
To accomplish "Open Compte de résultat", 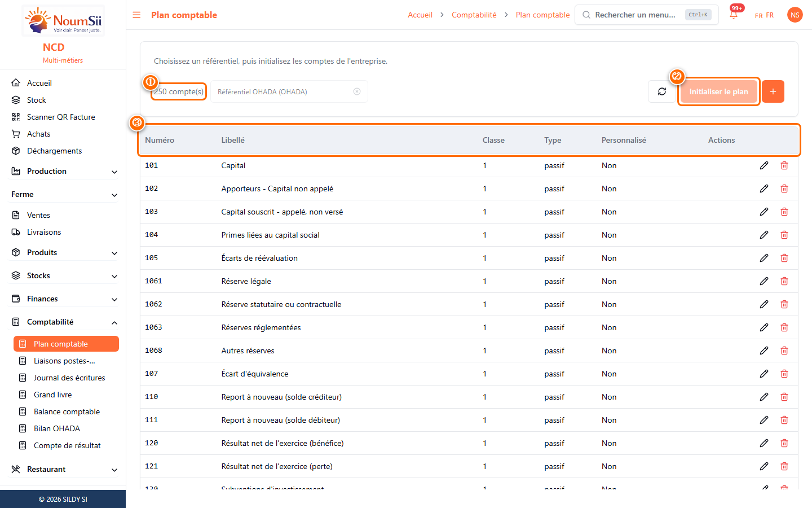I will pos(66,445).
